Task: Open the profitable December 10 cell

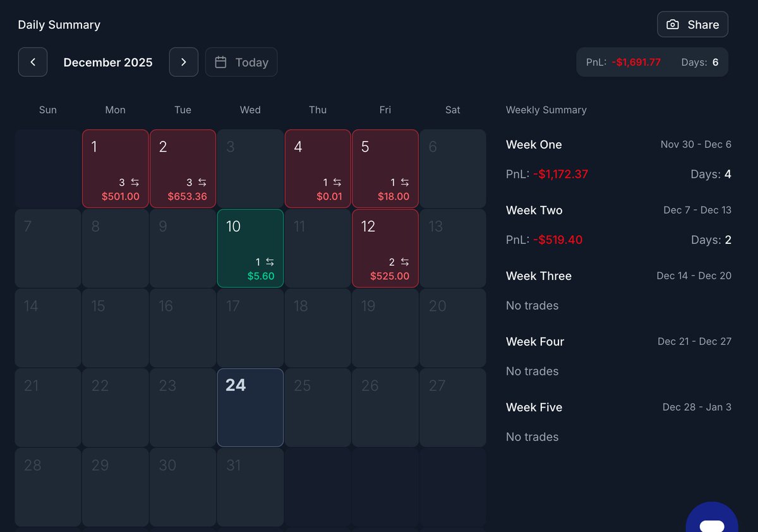Action: 250,248
